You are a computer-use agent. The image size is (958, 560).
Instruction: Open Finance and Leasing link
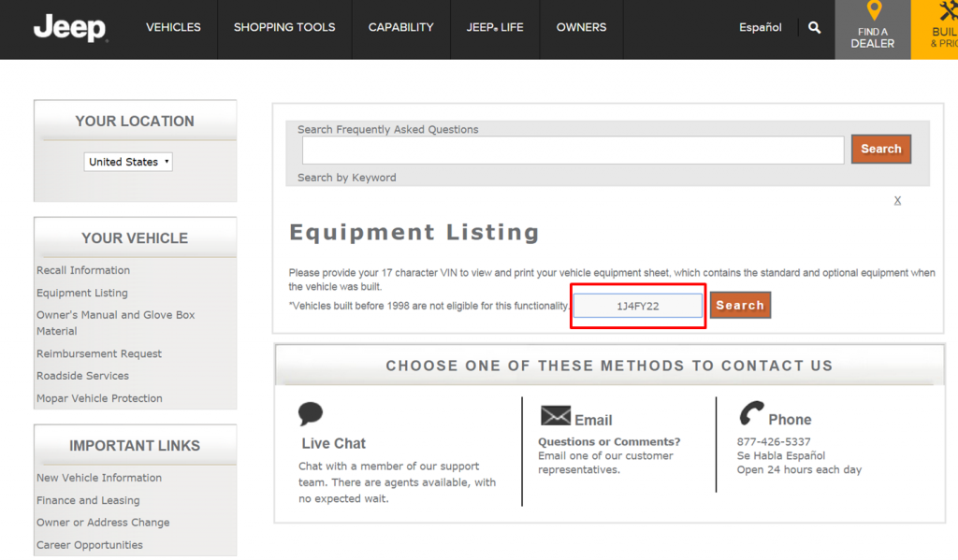(88, 500)
